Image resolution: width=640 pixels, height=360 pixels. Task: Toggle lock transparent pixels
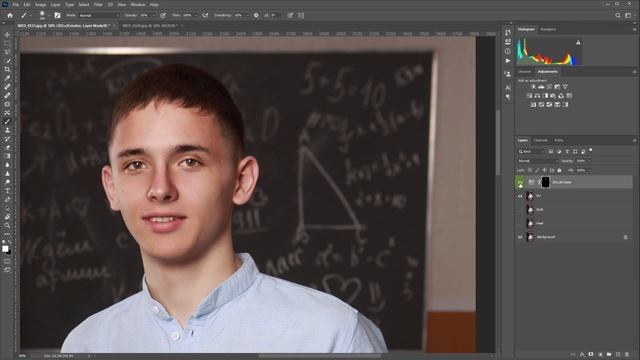530,170
